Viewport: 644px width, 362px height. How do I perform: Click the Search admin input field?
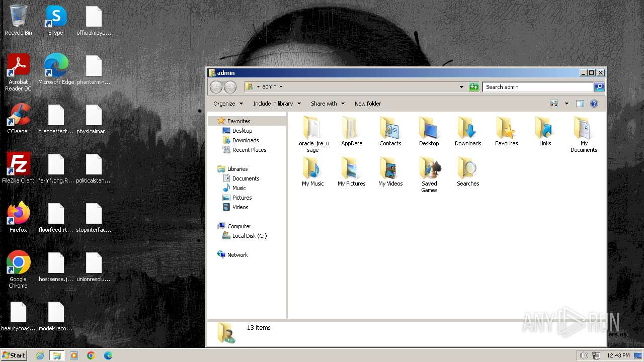point(538,87)
